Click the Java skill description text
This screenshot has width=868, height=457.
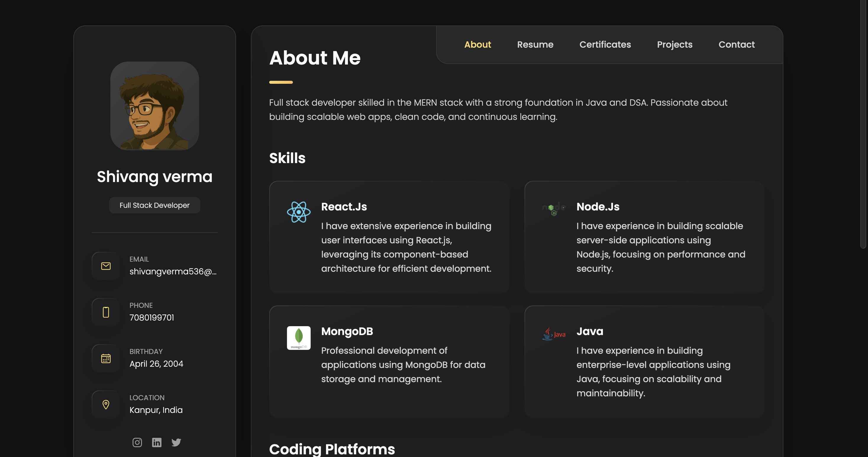pos(653,372)
